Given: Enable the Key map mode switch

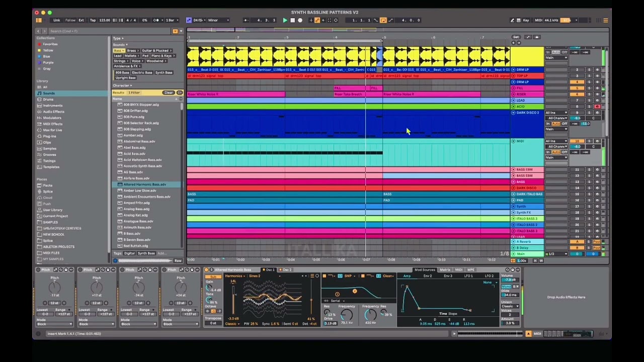Looking at the screenshot, I should click(526, 20).
